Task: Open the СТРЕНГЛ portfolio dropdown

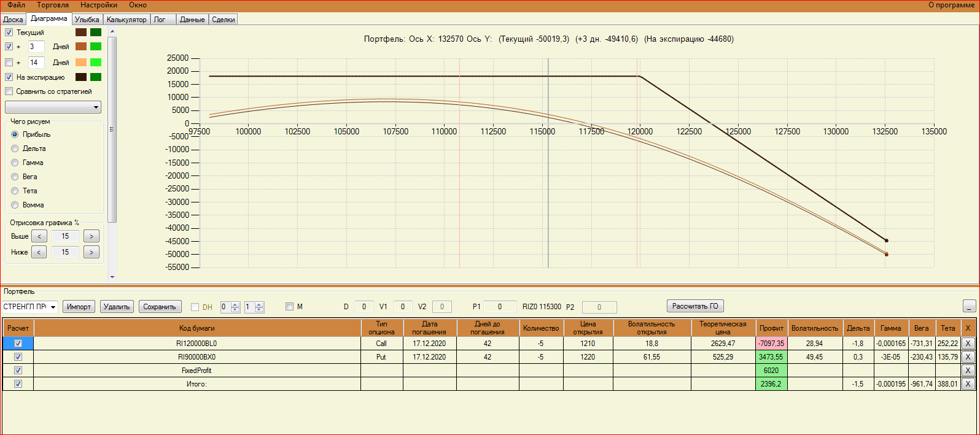Action: [x=29, y=307]
